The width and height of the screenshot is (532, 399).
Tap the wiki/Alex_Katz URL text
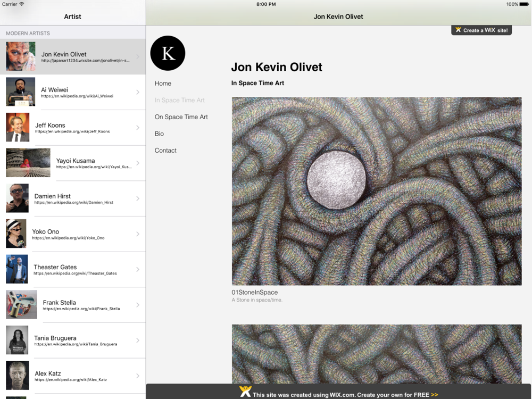pos(71,380)
